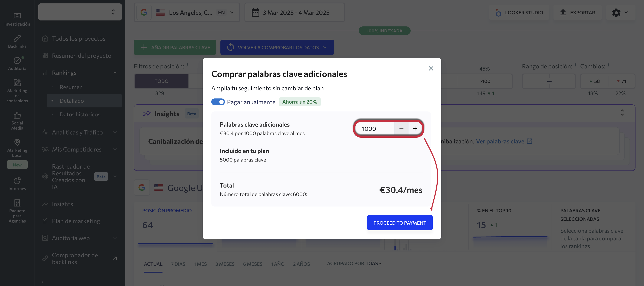
Task: Close the Comprar palabras clave dialog
Action: pyautogui.click(x=431, y=68)
